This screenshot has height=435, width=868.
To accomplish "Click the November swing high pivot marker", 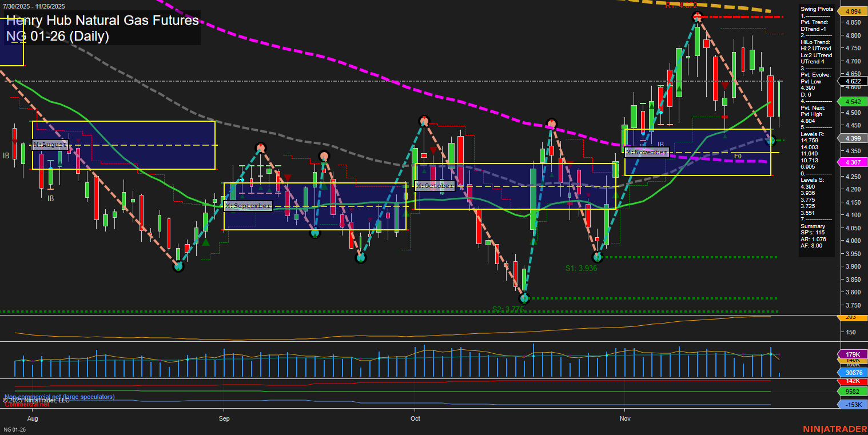I will point(696,17).
